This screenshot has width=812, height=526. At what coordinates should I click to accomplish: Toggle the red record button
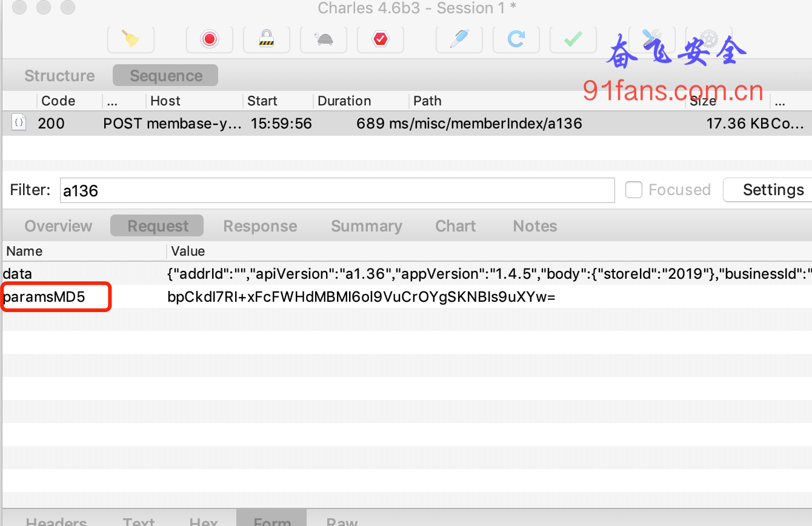[x=210, y=39]
